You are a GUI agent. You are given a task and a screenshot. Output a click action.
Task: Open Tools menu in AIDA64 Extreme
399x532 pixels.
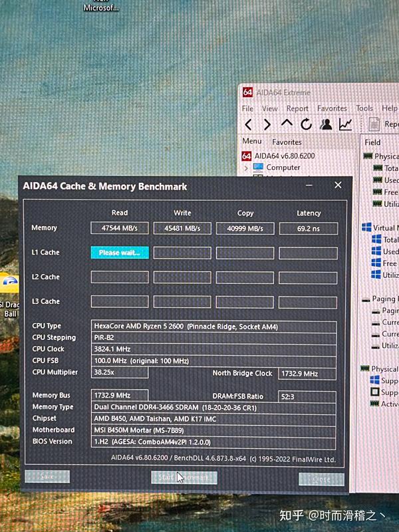(x=364, y=108)
